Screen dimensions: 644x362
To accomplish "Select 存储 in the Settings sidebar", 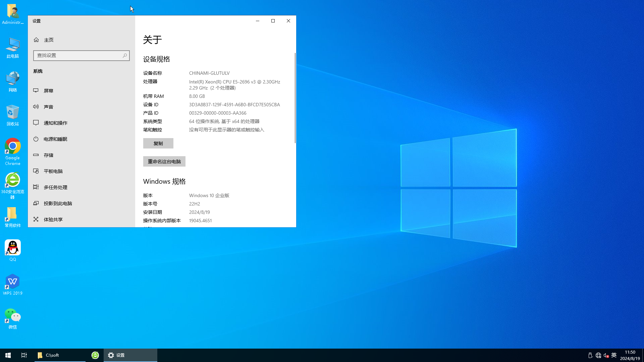I will 82,155.
